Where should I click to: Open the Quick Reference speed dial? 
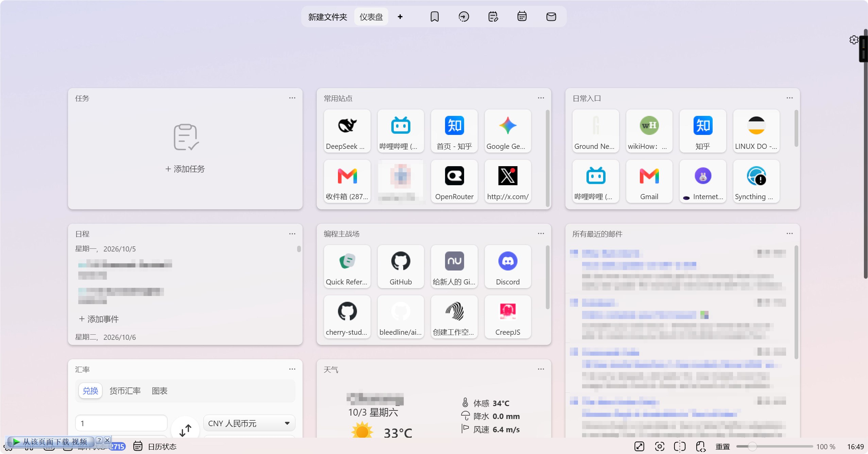pyautogui.click(x=347, y=267)
